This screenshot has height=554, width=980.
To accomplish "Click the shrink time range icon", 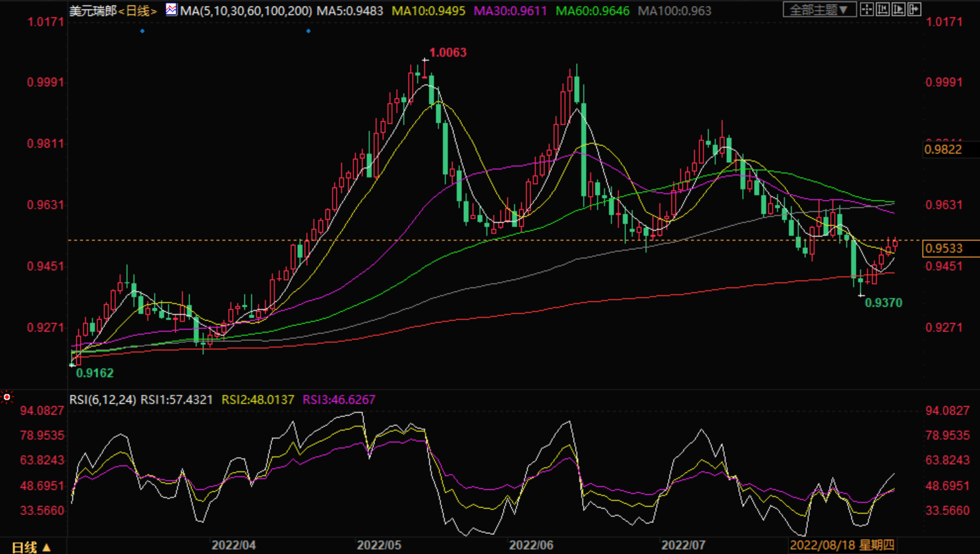I will (882, 9).
